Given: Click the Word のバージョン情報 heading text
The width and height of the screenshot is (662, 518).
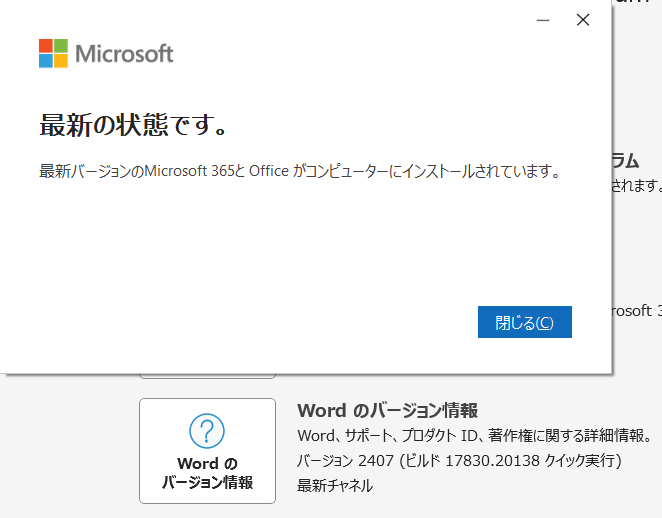Looking at the screenshot, I should [388, 410].
